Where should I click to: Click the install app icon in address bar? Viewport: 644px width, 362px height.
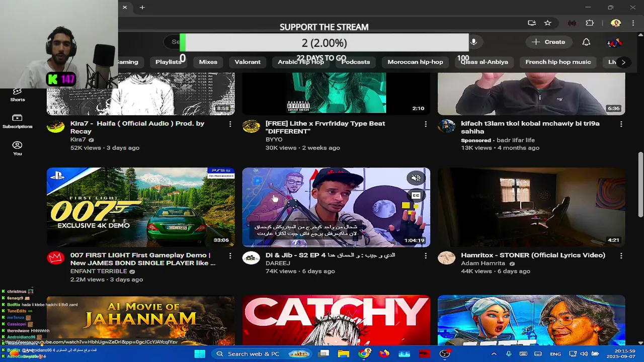(532, 23)
